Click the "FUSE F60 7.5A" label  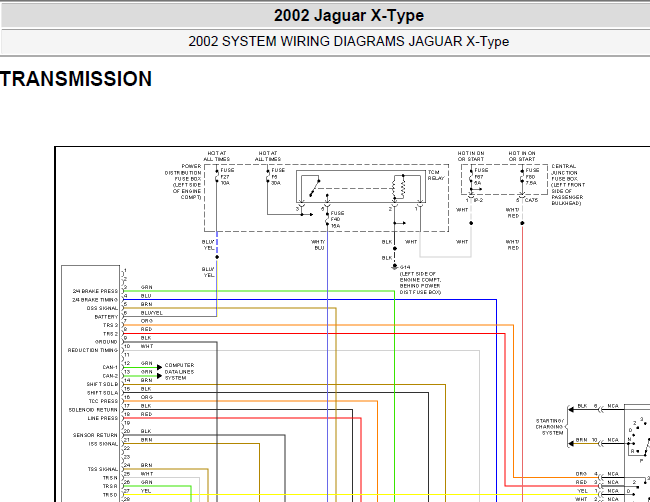532,177
